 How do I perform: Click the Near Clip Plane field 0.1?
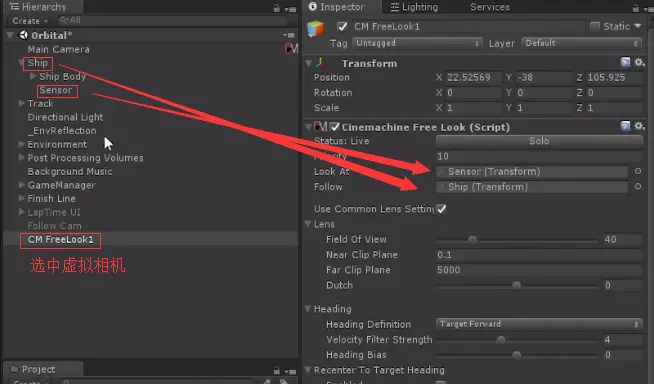(x=539, y=255)
